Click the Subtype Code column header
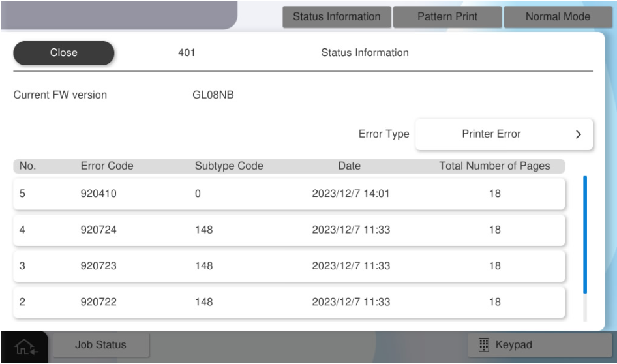617x364 pixels. pyautogui.click(x=229, y=166)
